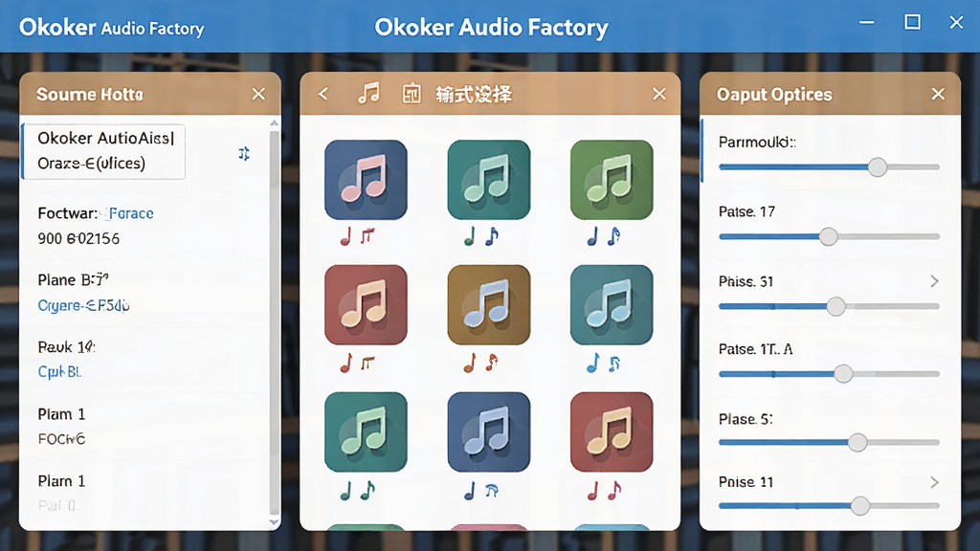The width and height of the screenshot is (980, 551).
Task: Click small green notes under bottom teal tile
Action: 358,491
